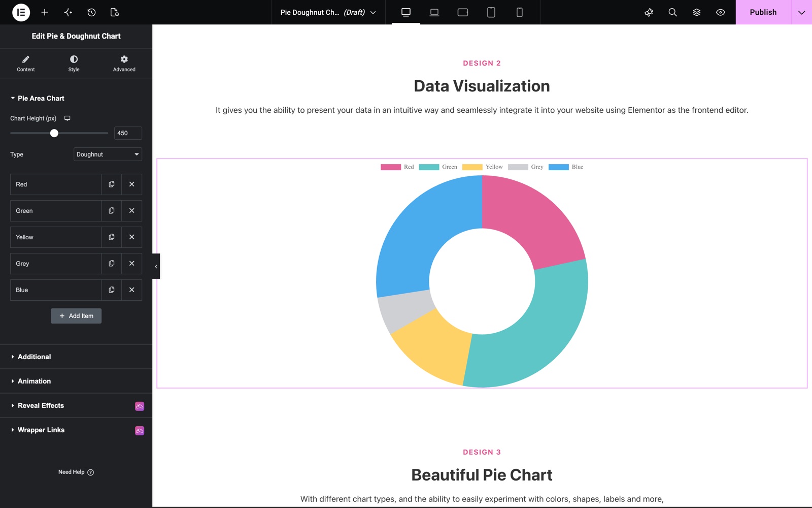
Task: Expand the Additional section
Action: (76, 357)
